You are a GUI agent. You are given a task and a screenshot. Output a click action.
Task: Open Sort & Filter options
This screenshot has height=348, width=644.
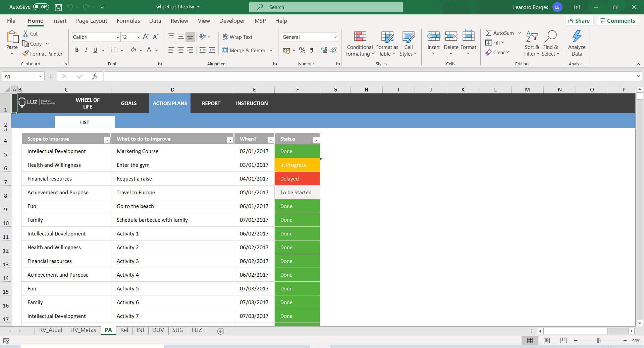click(x=532, y=44)
